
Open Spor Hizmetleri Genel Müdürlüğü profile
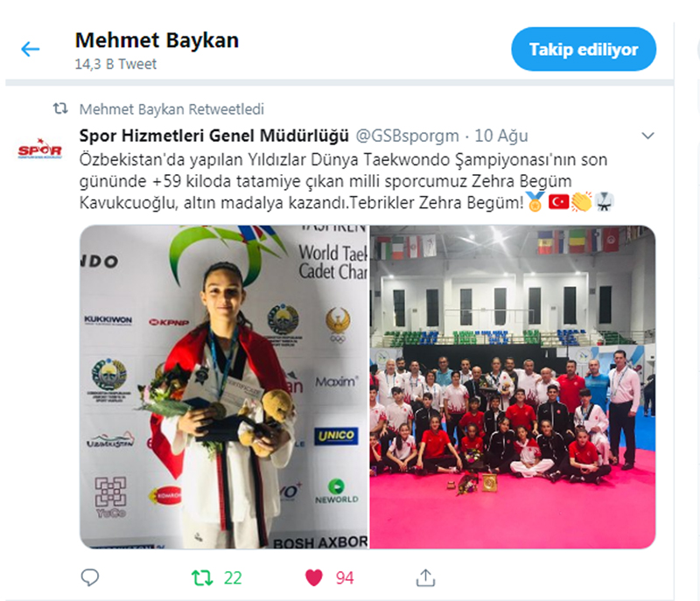tap(213, 136)
